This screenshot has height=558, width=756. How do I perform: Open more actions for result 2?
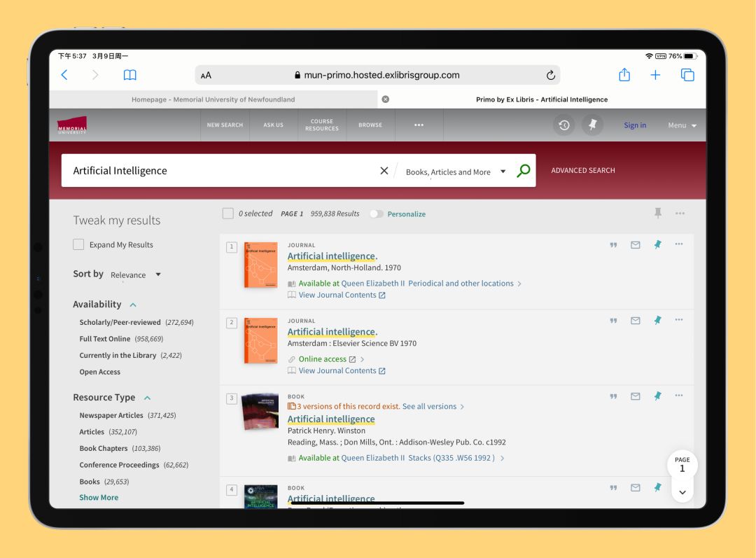679,320
